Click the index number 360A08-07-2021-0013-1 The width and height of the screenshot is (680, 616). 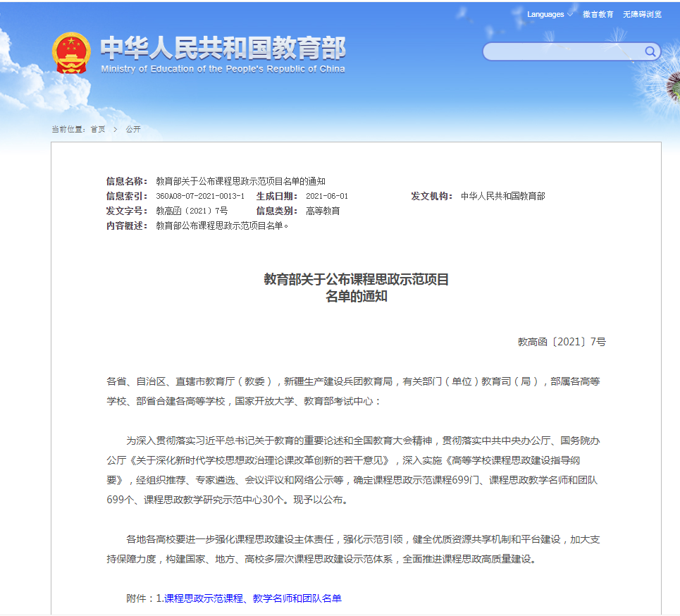(200, 196)
